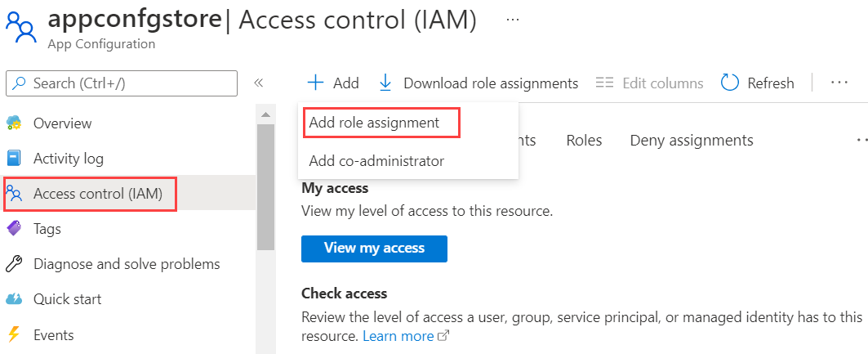
Task: Open the Add dropdown in toolbar
Action: coord(333,83)
